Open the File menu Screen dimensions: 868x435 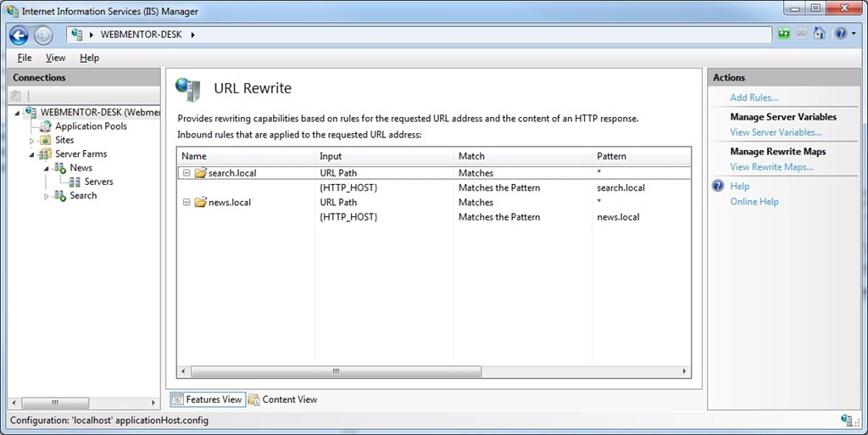(25, 58)
